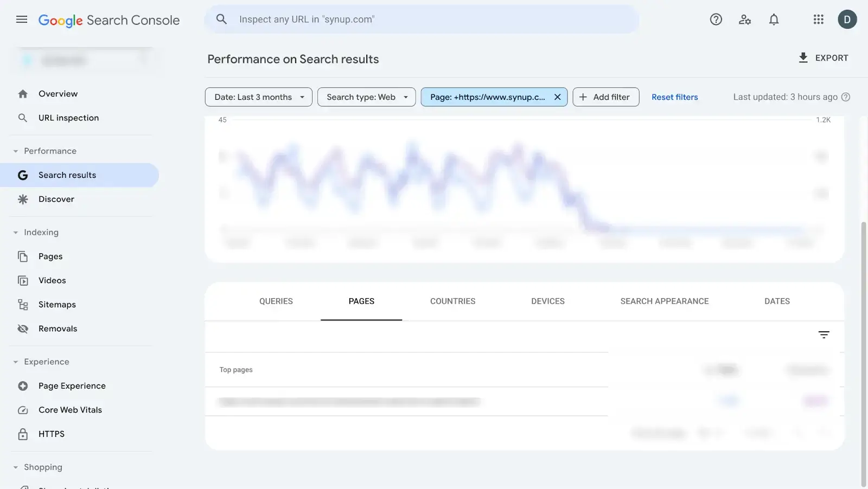
Task: Click the Pages indexing icon
Action: pyautogui.click(x=23, y=256)
